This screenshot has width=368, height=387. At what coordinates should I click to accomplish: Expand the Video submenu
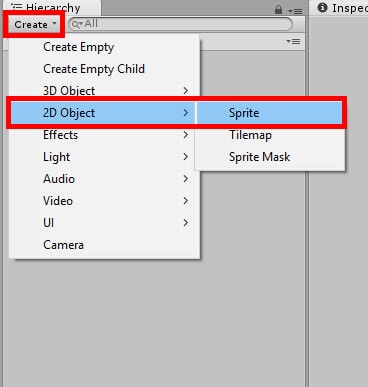tap(104, 201)
